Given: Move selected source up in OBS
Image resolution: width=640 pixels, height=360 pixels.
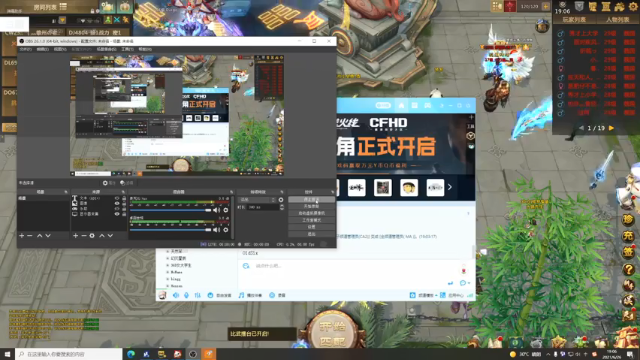Looking at the screenshot, I should [x=102, y=236].
